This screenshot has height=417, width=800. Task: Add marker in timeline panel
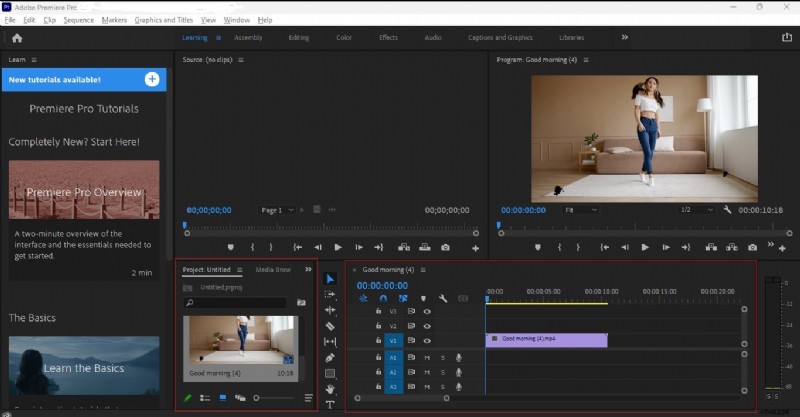point(423,298)
